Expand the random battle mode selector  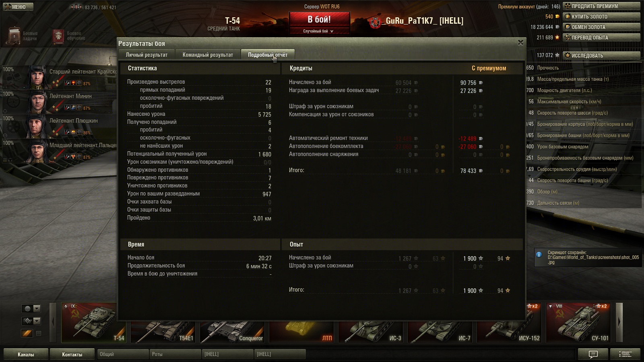(x=318, y=31)
